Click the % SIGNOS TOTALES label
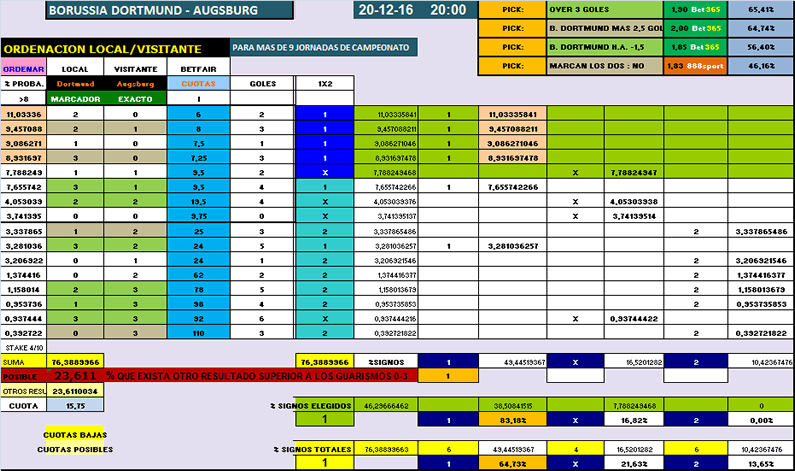Image resolution: width=795 pixels, height=471 pixels. pyautogui.click(x=312, y=449)
